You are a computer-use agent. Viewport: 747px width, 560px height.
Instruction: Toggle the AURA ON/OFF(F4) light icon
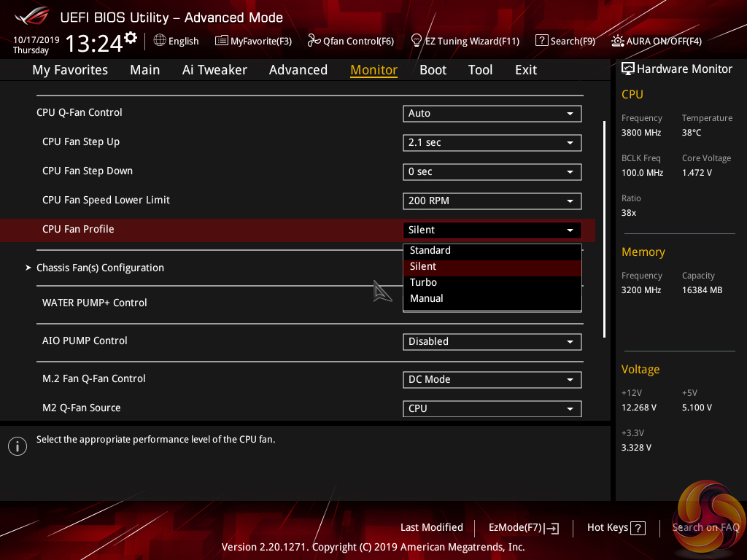click(x=617, y=41)
